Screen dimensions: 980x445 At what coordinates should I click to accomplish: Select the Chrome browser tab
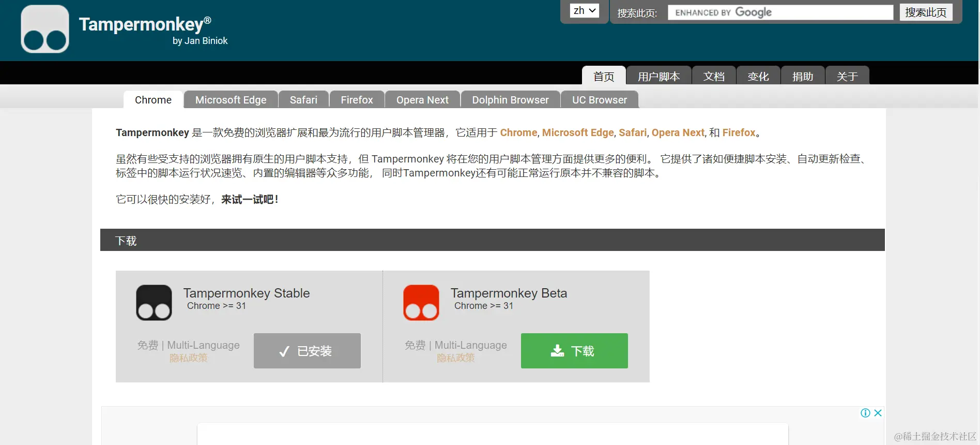[x=153, y=100]
